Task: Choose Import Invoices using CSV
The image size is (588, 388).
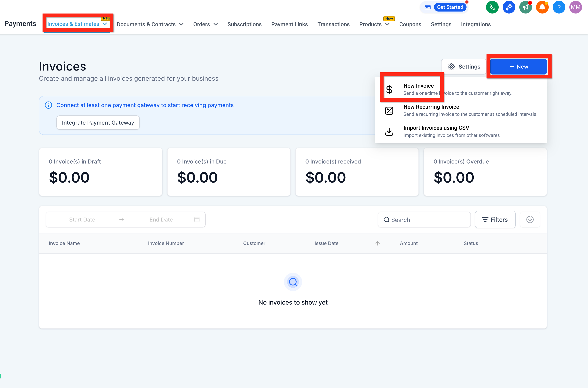Action: tap(436, 128)
